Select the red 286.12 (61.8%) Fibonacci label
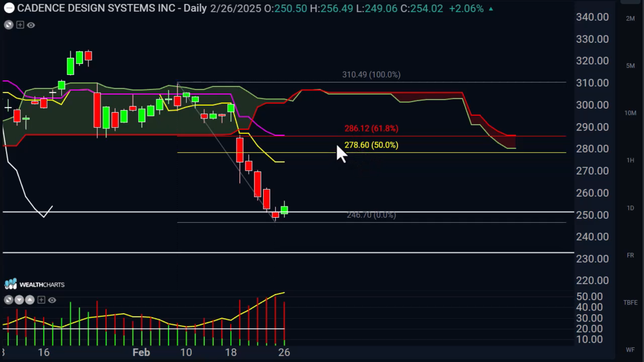Image resolution: width=644 pixels, height=362 pixels. point(371,128)
